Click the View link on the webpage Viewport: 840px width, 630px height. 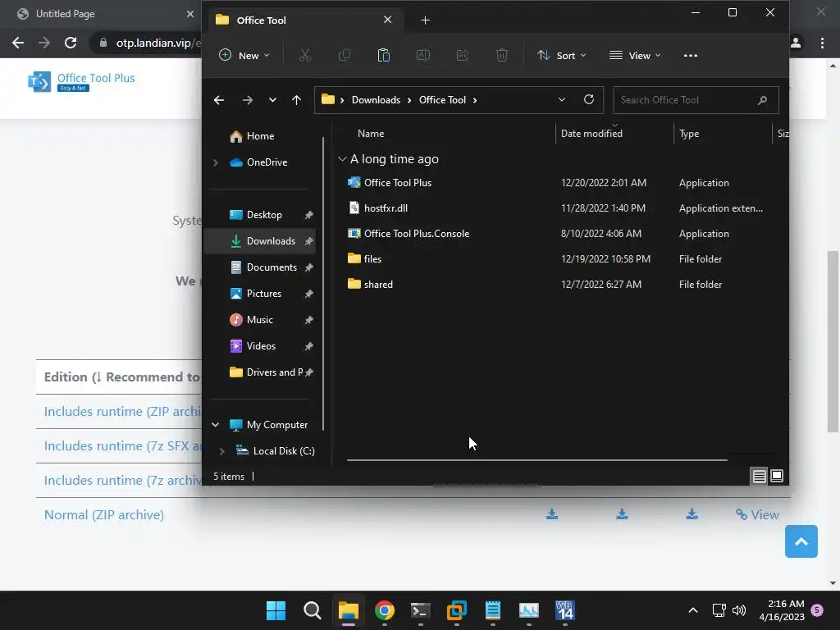(757, 515)
